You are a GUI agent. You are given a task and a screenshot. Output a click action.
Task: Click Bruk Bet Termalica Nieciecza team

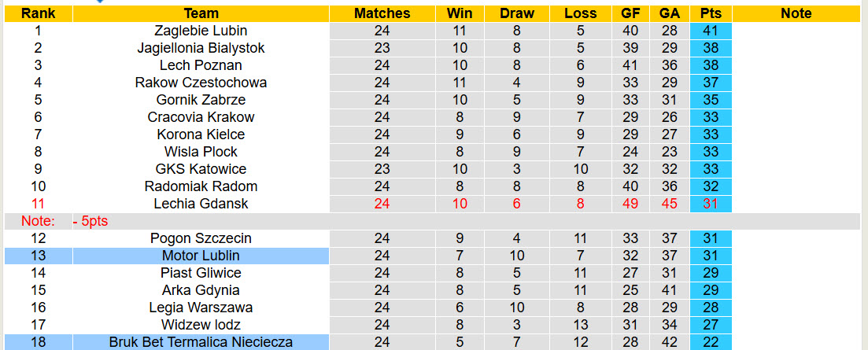click(201, 342)
